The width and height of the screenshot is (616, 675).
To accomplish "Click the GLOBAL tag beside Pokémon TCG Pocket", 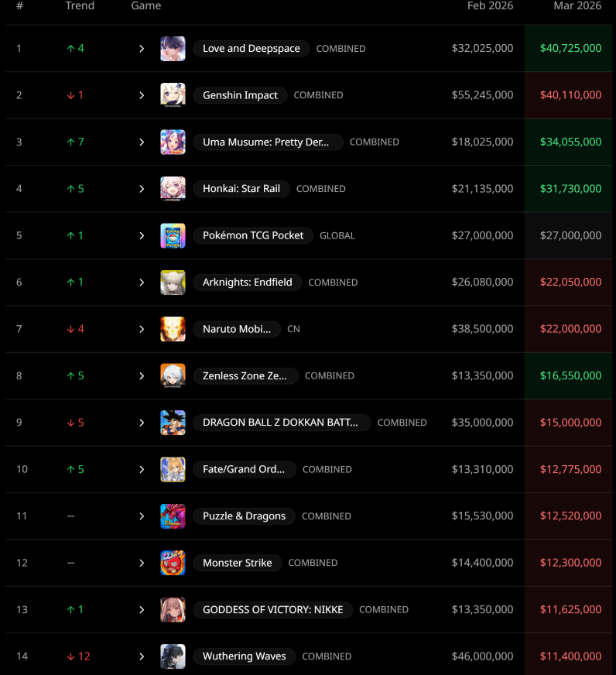I will (337, 235).
